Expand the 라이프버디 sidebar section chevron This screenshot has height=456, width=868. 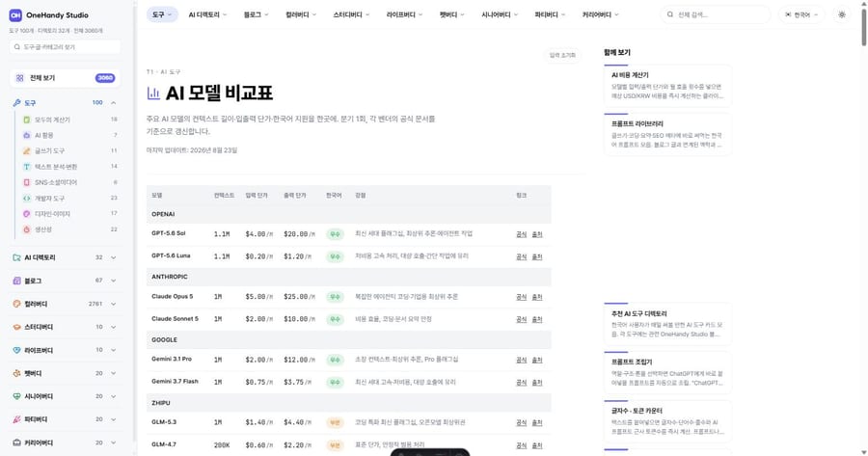[x=114, y=350]
